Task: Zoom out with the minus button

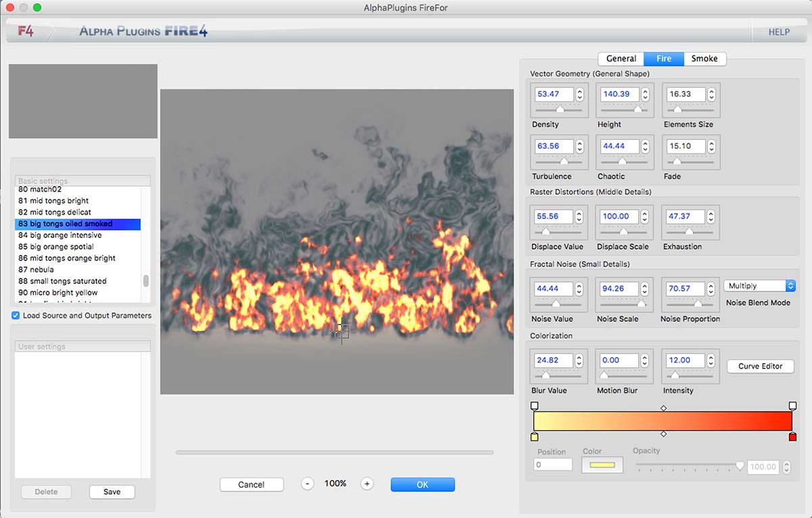Action: [307, 484]
